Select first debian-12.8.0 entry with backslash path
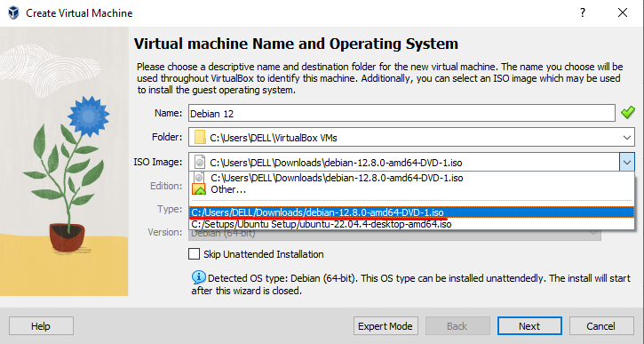Image resolution: width=644 pixels, height=344 pixels. point(411,178)
